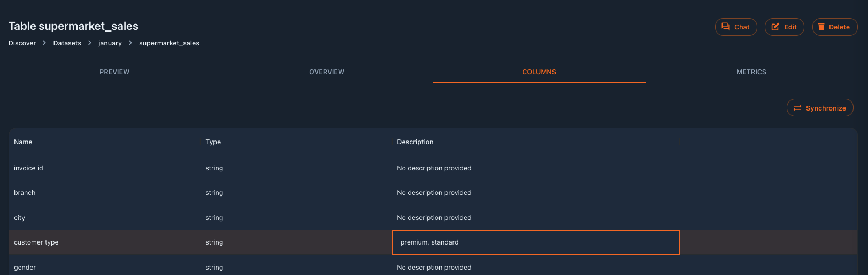
Task: Click the Delete trash can icon
Action: 821,27
